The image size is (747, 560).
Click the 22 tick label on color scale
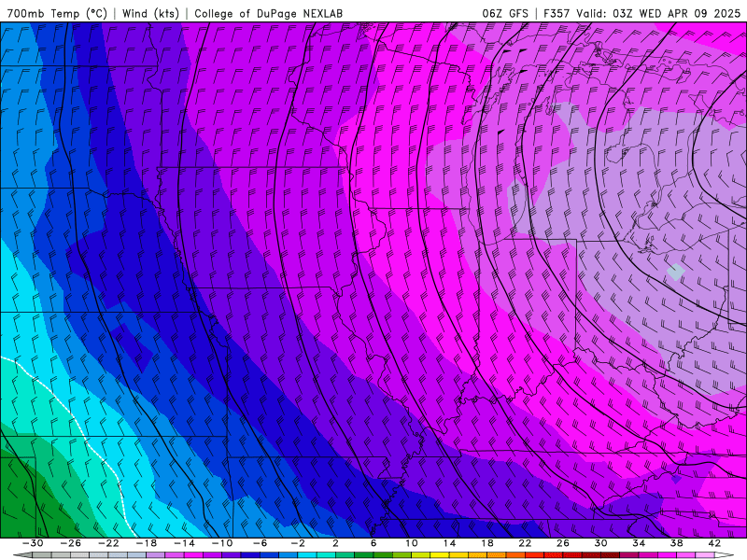click(x=525, y=543)
